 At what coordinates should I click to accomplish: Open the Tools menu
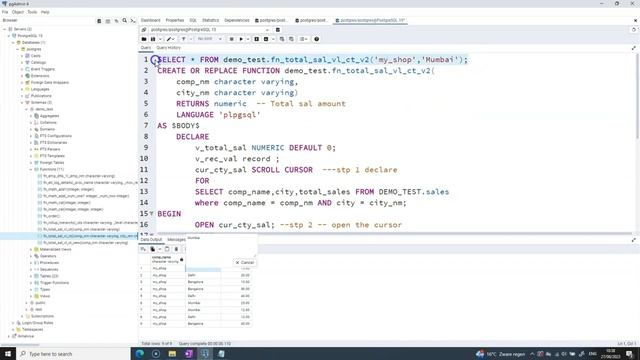32,12
